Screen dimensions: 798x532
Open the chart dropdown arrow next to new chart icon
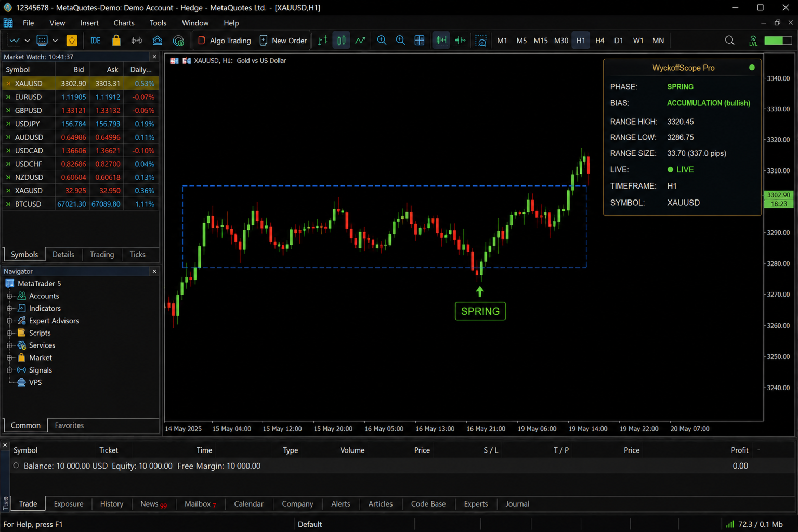pyautogui.click(x=27, y=41)
